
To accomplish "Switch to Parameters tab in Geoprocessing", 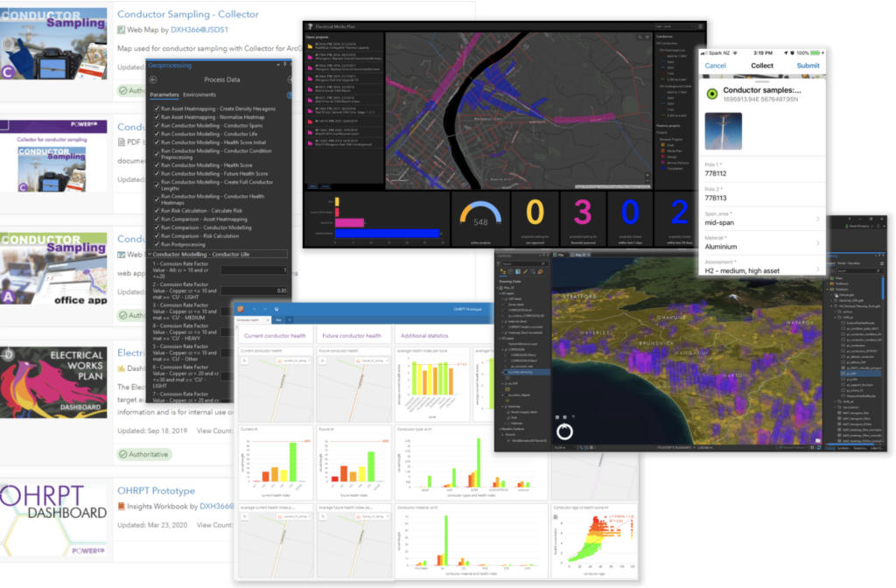I will pos(164,94).
